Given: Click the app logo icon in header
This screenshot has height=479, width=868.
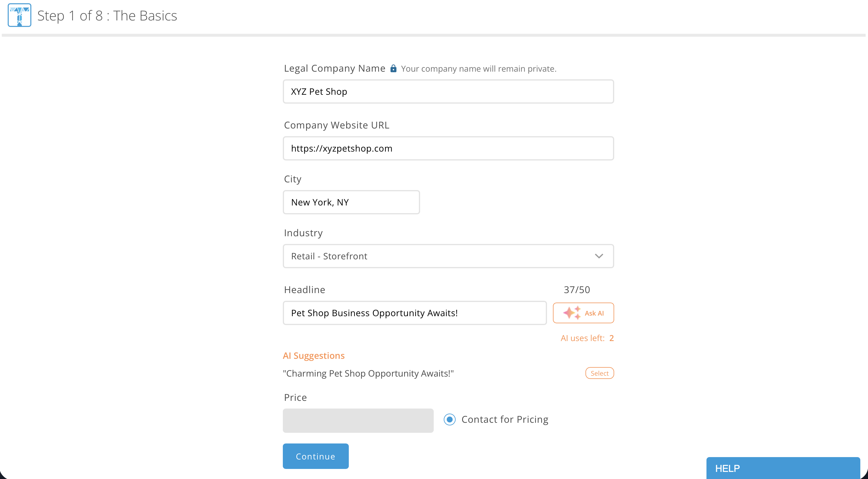Looking at the screenshot, I should point(20,15).
